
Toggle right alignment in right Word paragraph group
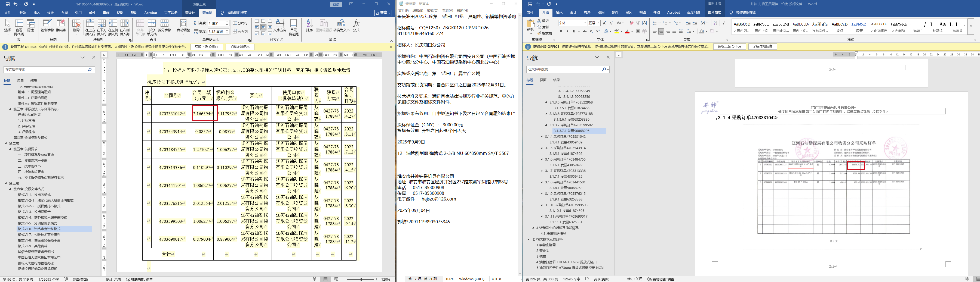click(x=668, y=32)
